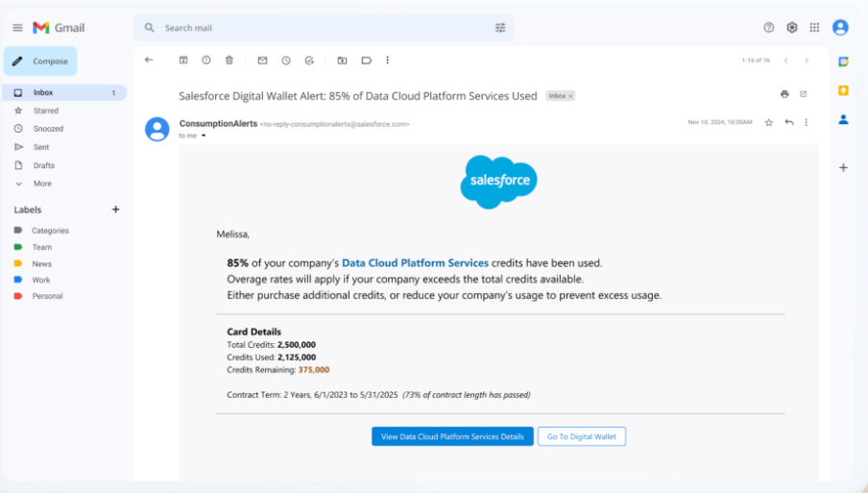
Task: Create a new label with plus
Action: (115, 210)
